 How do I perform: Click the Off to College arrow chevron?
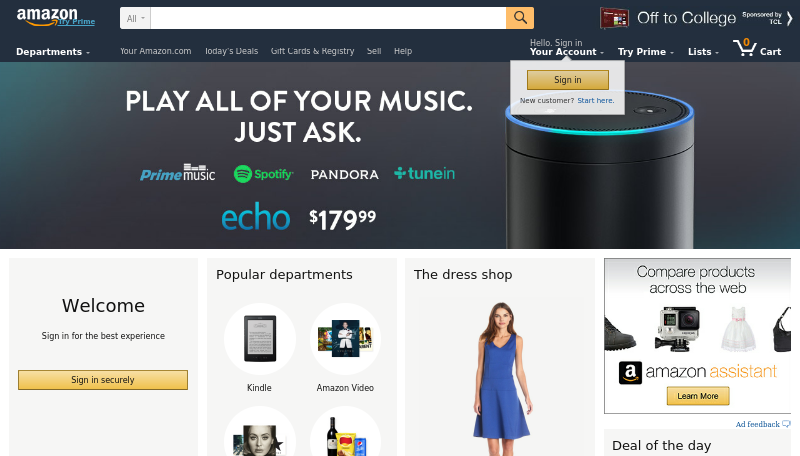(x=789, y=18)
